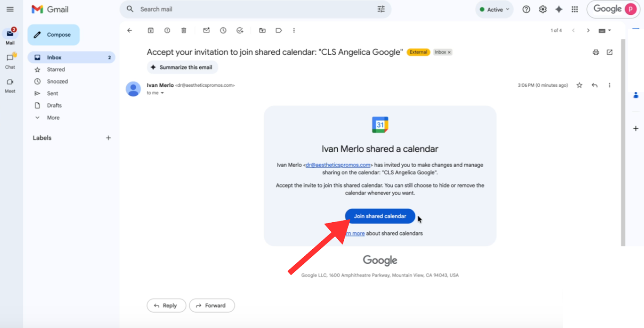Click the External tag badge
This screenshot has width=644, height=328.
(419, 52)
